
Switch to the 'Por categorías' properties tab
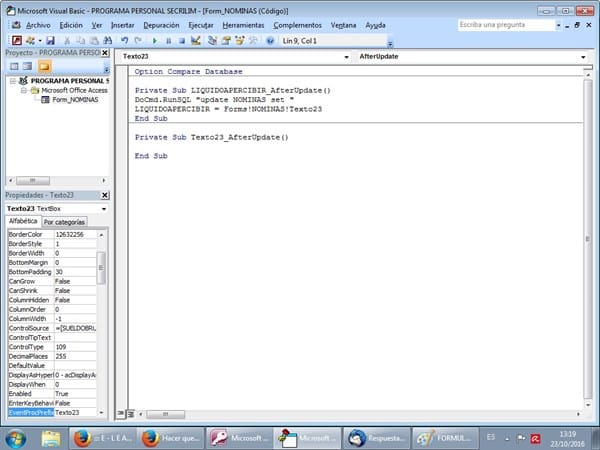pyautogui.click(x=66, y=222)
